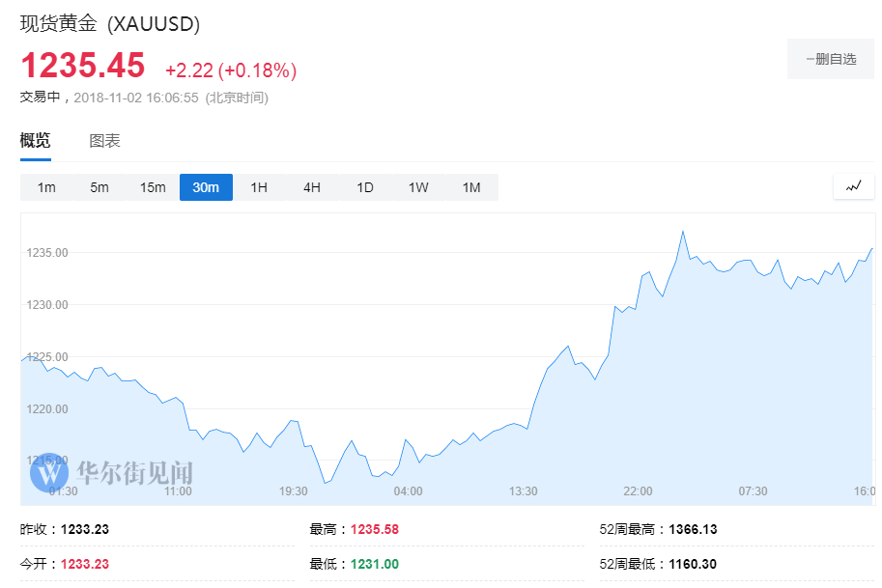Click the 最低 value 1231.00

point(373,564)
